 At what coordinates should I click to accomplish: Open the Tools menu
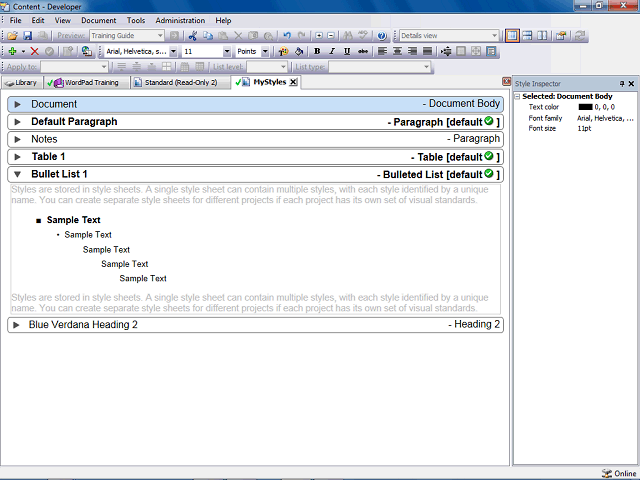tap(136, 20)
